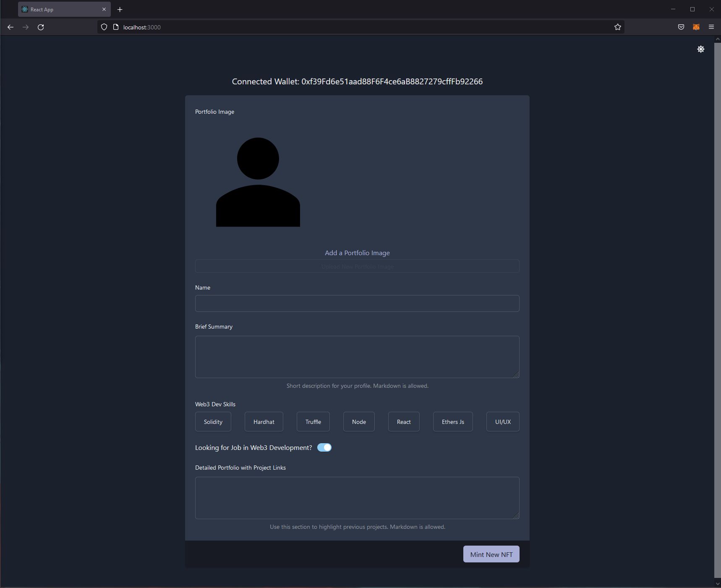Click the scrollbar down arrow
This screenshot has width=721, height=588.
pyautogui.click(x=717, y=583)
